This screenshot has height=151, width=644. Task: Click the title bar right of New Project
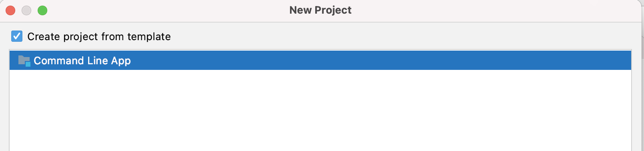(x=497, y=10)
